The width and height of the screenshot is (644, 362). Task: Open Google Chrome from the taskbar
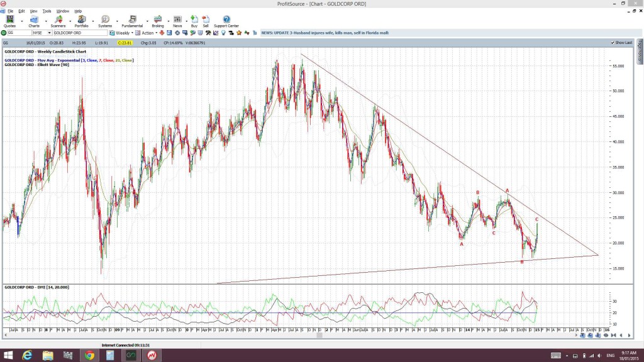[x=89, y=356]
